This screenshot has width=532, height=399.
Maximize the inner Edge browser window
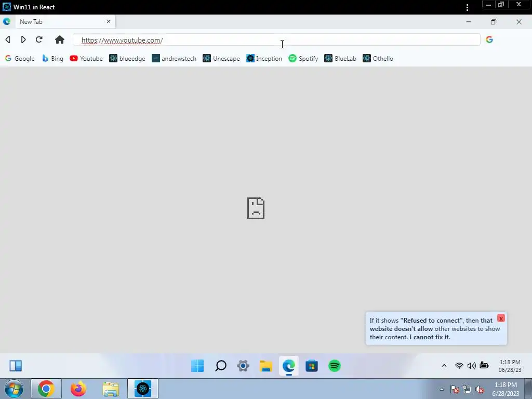point(494,22)
